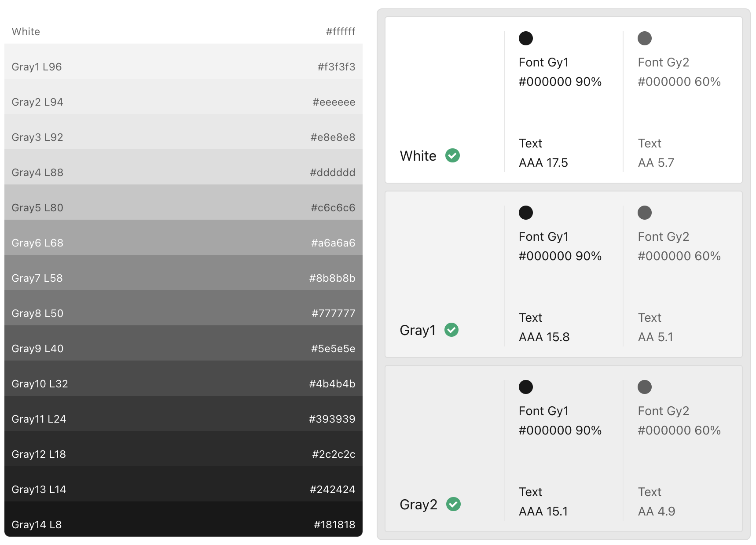Pick the Gray12 L18 swatch row
This screenshot has width=756, height=545.
tap(183, 449)
